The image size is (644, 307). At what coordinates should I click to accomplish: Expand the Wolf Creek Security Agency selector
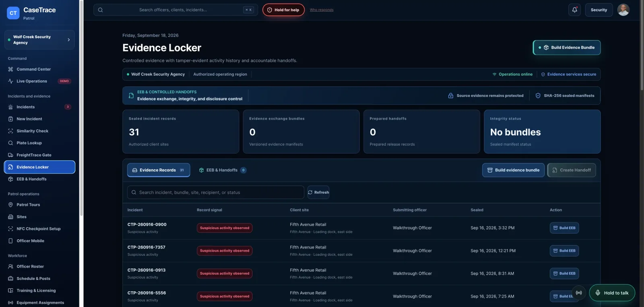tap(39, 39)
